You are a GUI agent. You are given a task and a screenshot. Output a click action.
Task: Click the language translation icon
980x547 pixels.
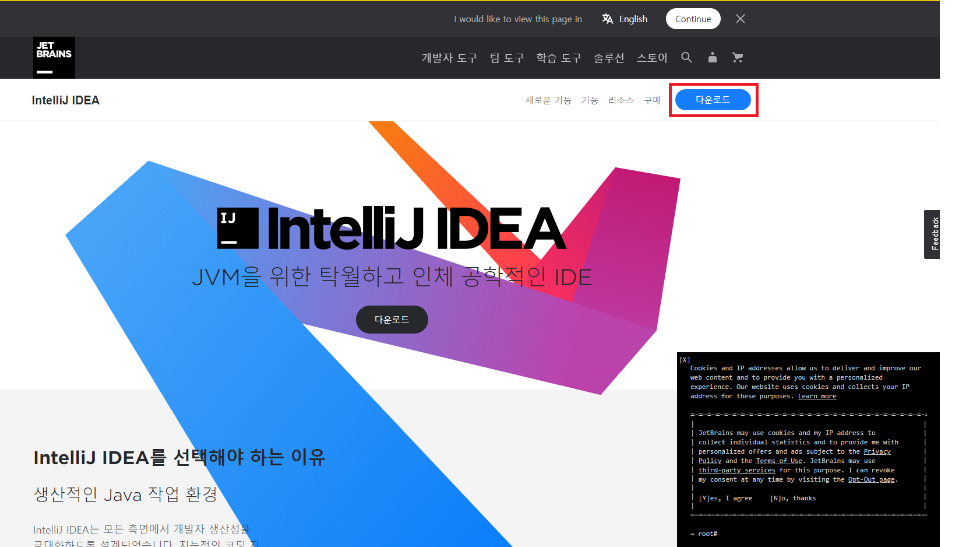(x=608, y=19)
